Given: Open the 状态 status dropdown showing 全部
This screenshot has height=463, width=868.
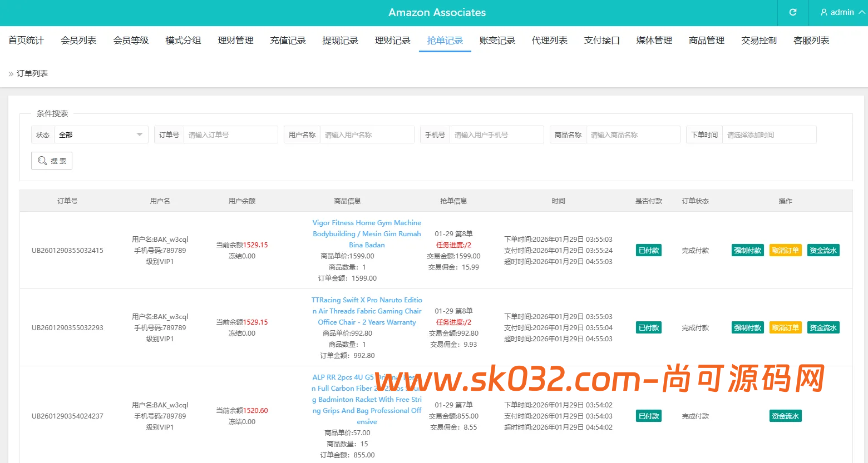Looking at the screenshot, I should [x=100, y=134].
